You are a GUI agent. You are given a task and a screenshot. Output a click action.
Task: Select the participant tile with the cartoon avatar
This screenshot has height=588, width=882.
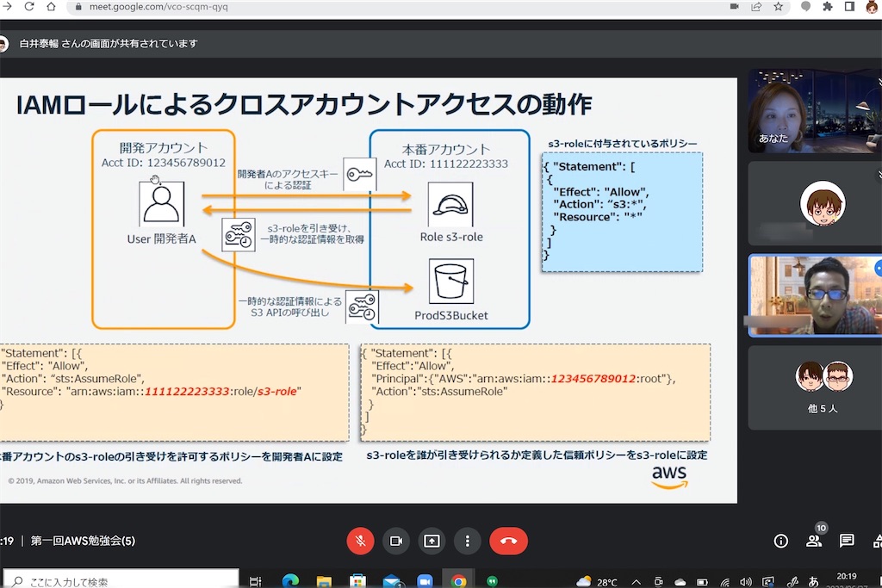(815, 203)
